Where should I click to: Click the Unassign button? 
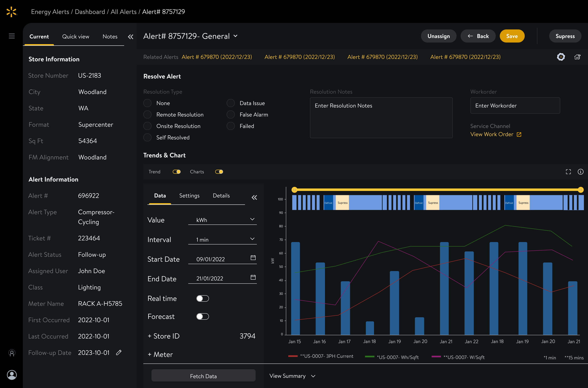(x=439, y=36)
